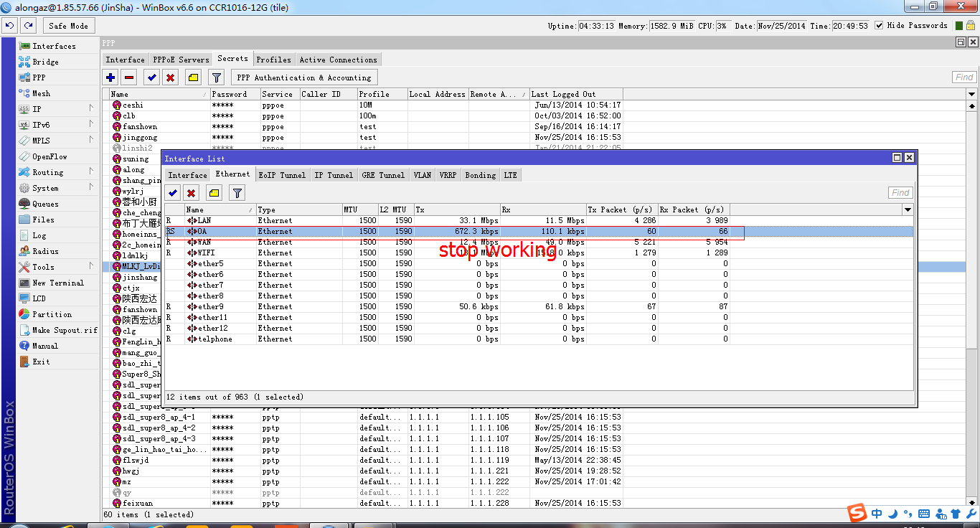Open the Interface List columns dropdown arrow
Viewport: 980px width, 528px height.
[908, 209]
